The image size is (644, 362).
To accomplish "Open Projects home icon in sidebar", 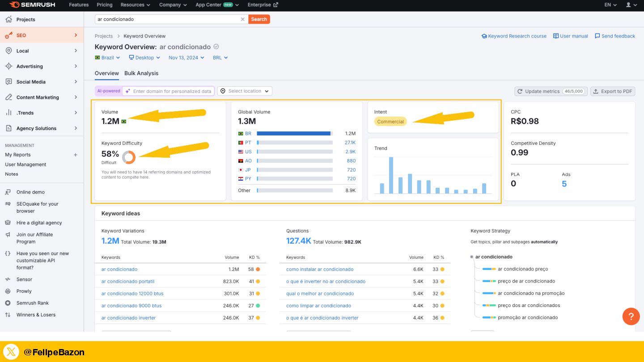I will pyautogui.click(x=8, y=19).
